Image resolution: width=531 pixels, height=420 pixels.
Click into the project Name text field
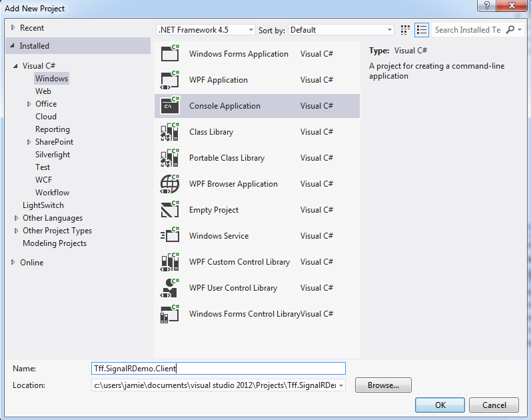pos(219,369)
